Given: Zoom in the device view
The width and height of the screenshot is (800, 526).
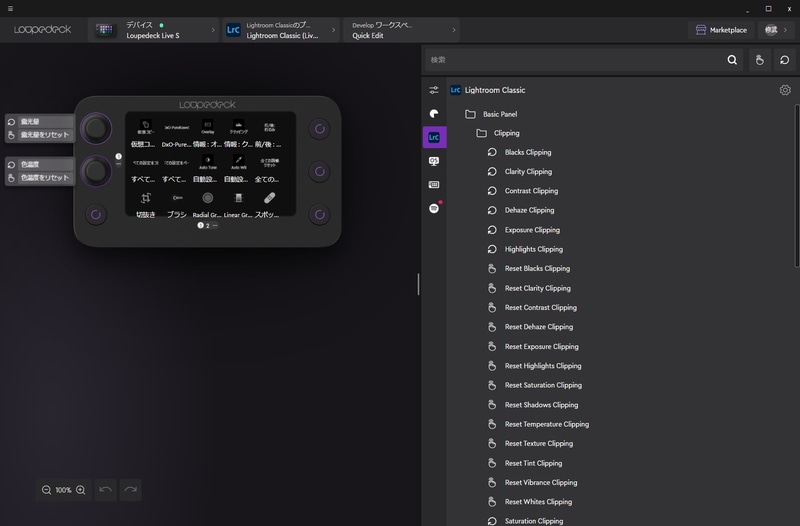Looking at the screenshot, I should click(81, 490).
